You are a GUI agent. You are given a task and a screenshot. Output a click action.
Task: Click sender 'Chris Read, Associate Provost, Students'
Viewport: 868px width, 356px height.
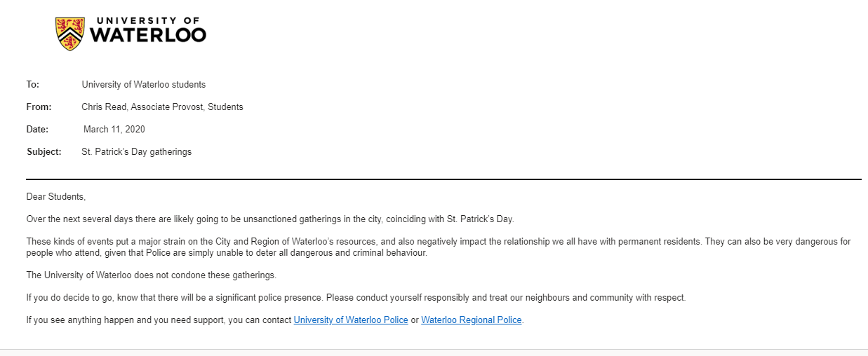[162, 107]
